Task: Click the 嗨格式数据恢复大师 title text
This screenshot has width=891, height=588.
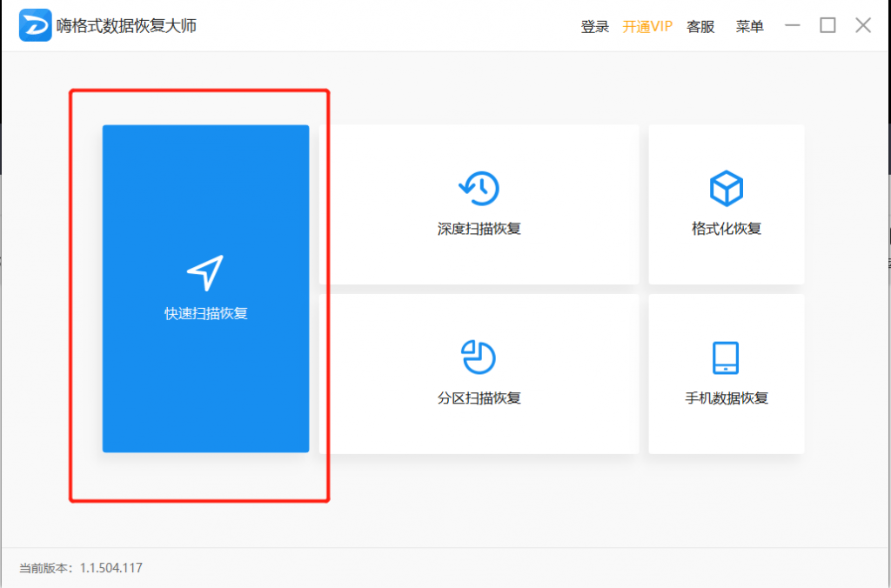Action: (x=126, y=26)
